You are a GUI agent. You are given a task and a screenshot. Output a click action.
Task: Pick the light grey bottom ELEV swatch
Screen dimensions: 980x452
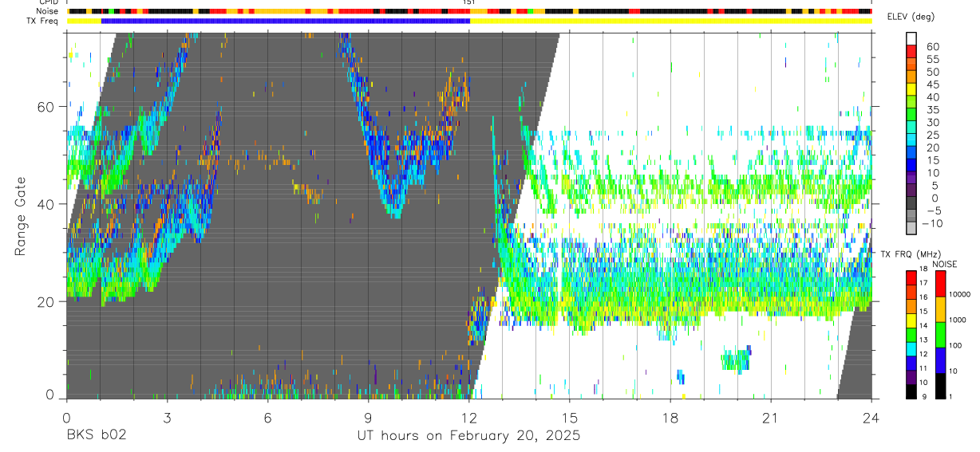(911, 229)
